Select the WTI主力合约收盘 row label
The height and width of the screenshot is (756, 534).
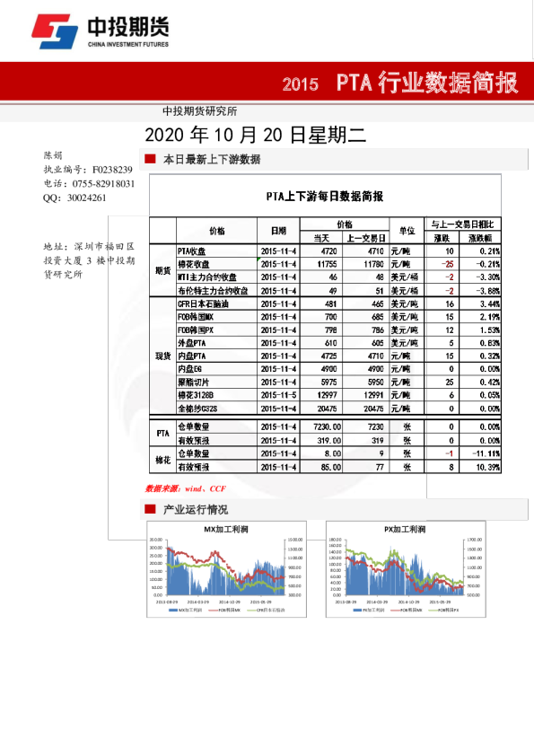(x=207, y=277)
